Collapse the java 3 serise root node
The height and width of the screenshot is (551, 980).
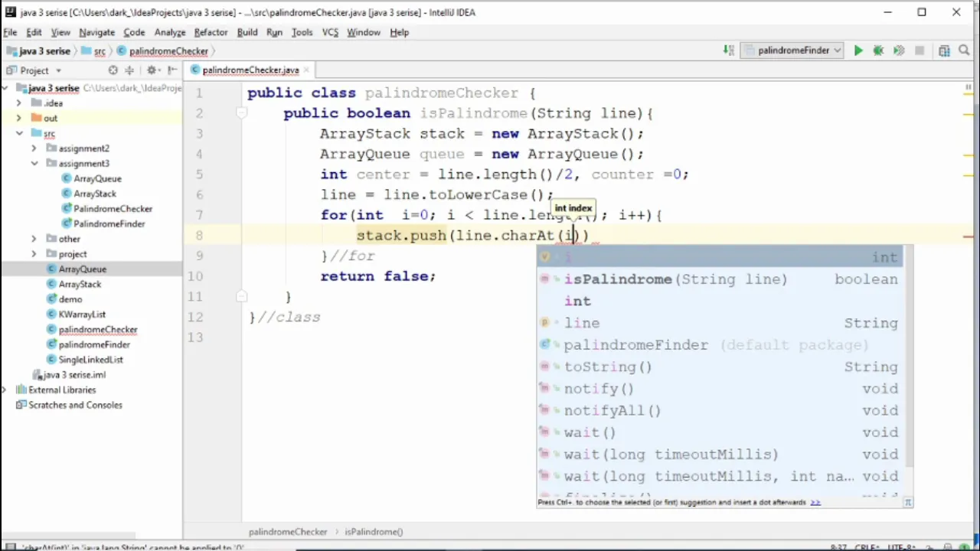tap(5, 88)
